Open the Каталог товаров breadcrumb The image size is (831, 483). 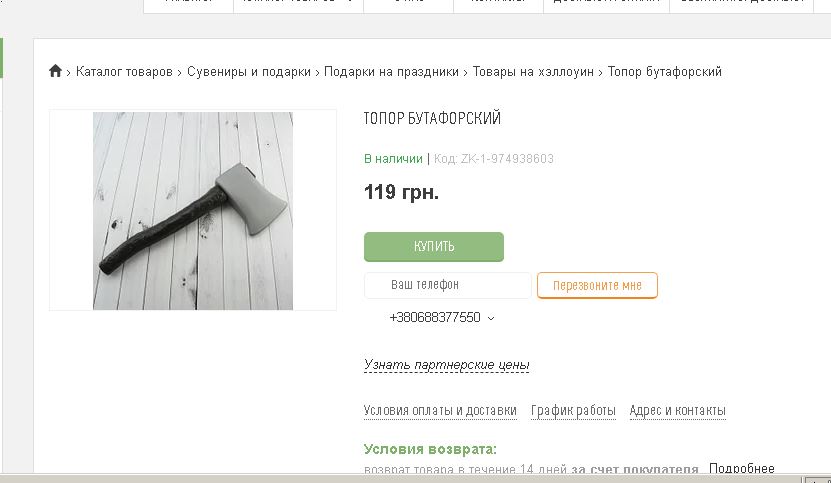point(124,72)
